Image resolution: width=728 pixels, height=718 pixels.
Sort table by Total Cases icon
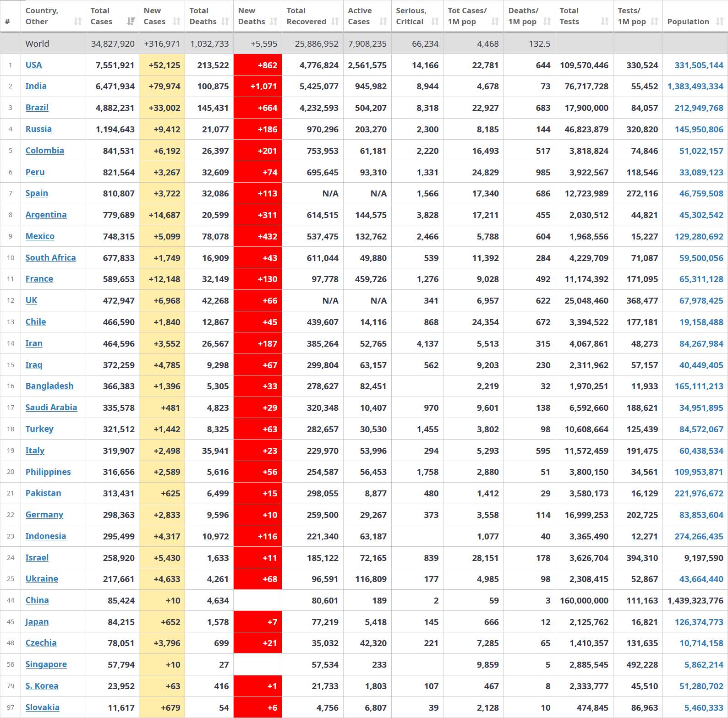(131, 22)
